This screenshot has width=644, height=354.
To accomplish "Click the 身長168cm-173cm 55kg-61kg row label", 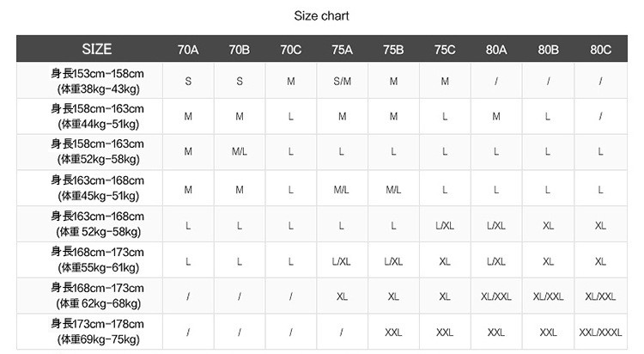I will click(x=98, y=259).
